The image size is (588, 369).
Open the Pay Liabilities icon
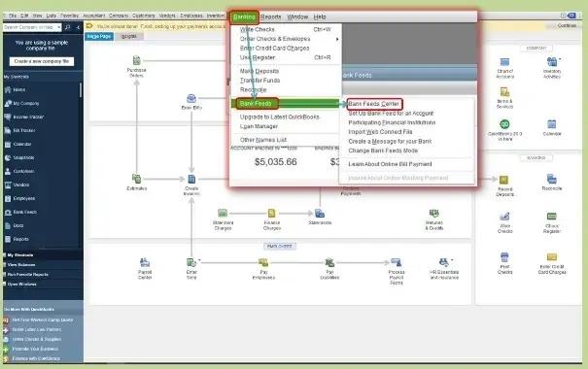329,262
